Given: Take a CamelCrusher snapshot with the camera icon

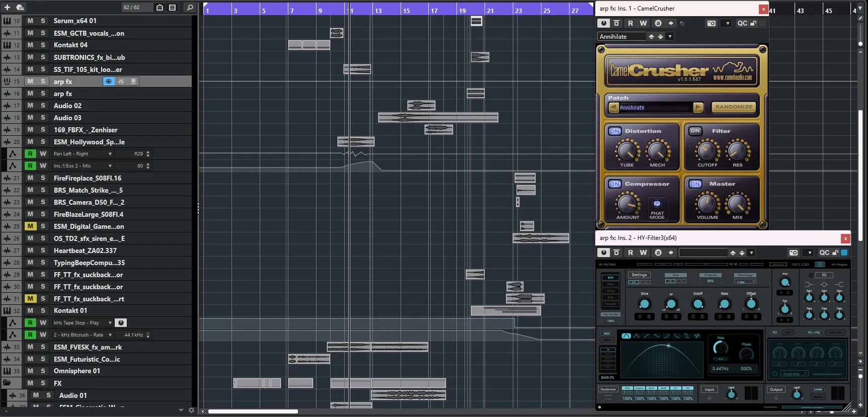Looking at the screenshot, I should [712, 23].
